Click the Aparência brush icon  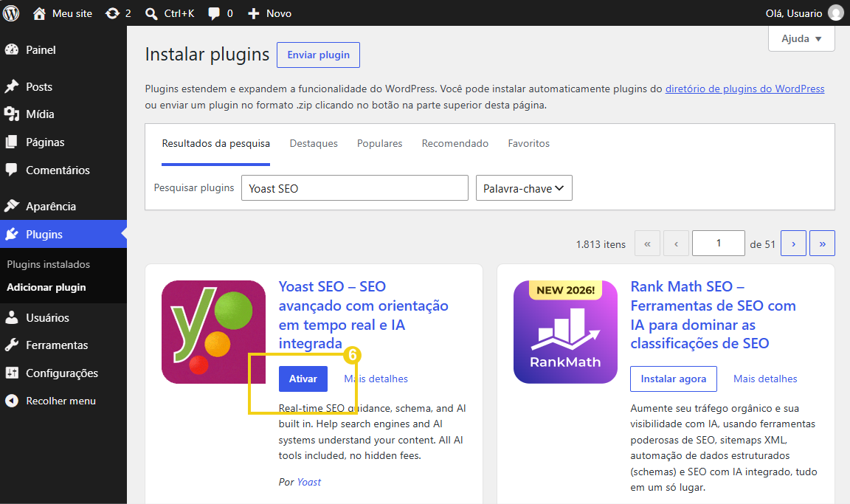click(x=11, y=206)
